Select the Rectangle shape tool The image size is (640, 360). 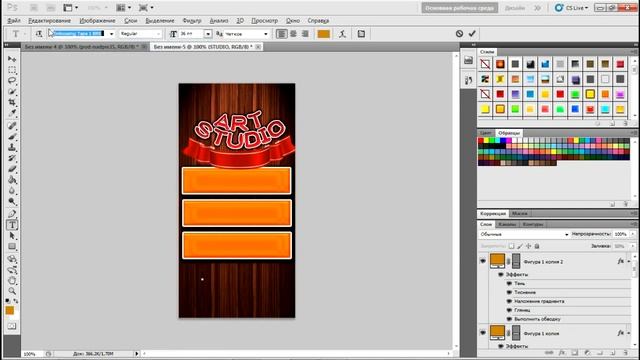(12, 247)
